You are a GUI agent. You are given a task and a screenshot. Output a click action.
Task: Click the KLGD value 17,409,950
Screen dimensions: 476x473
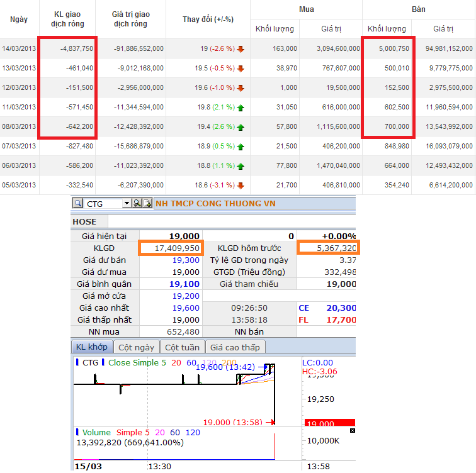177,248
